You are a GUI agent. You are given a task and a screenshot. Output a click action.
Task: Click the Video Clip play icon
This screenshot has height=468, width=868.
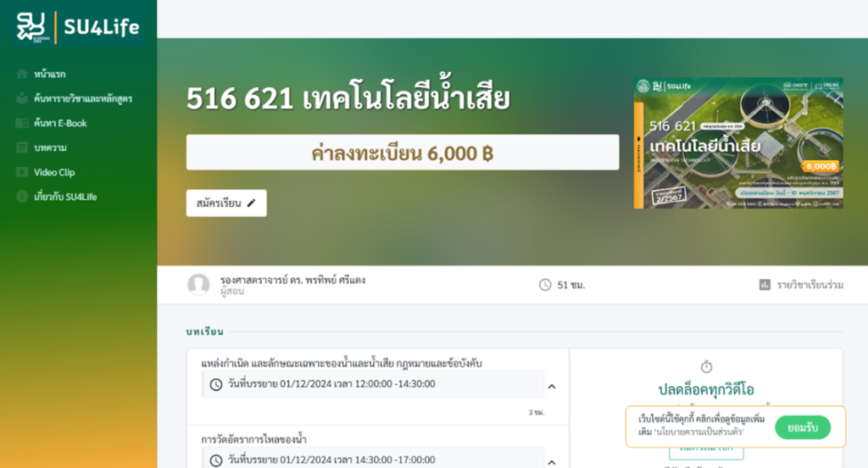(x=21, y=172)
